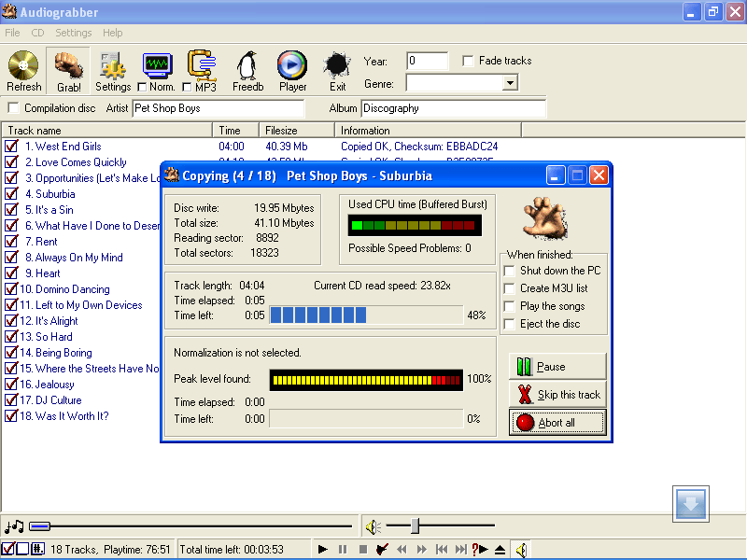Open the Player toolbar icon

tap(292, 66)
